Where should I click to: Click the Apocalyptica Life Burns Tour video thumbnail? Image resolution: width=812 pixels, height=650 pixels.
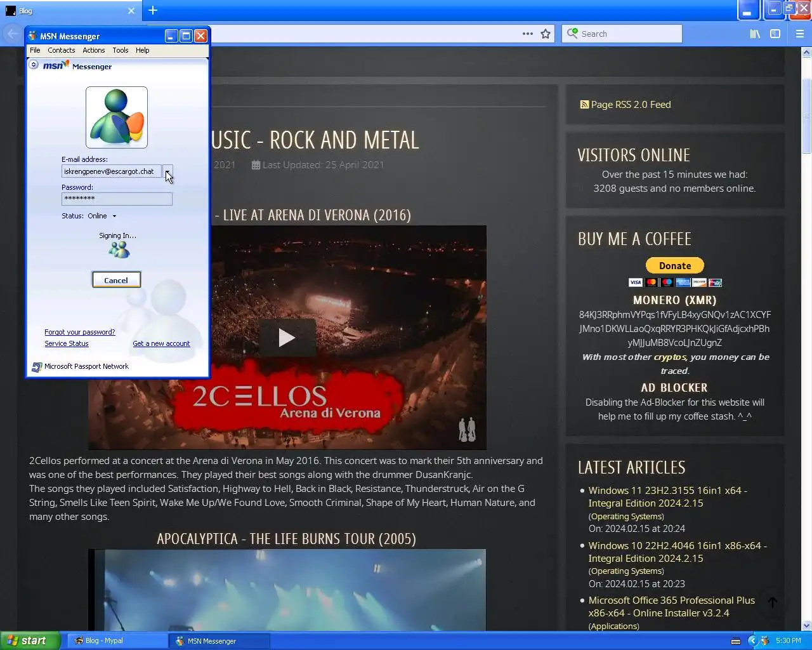click(x=287, y=590)
